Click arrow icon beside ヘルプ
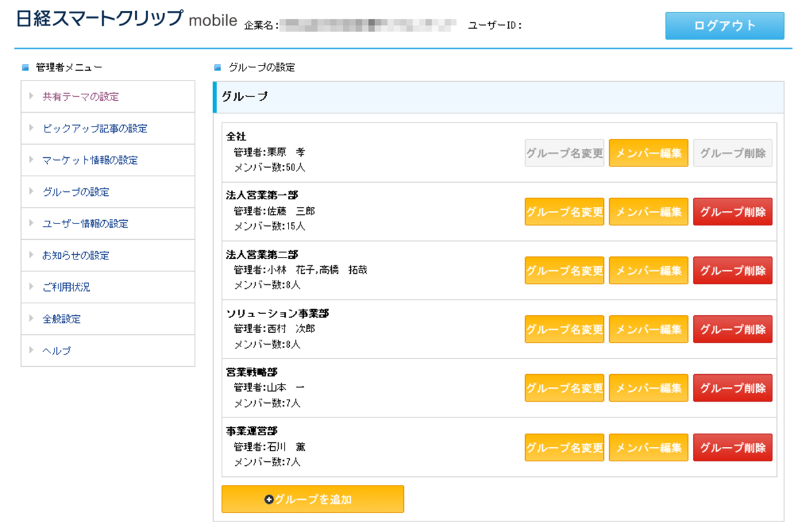 point(30,351)
